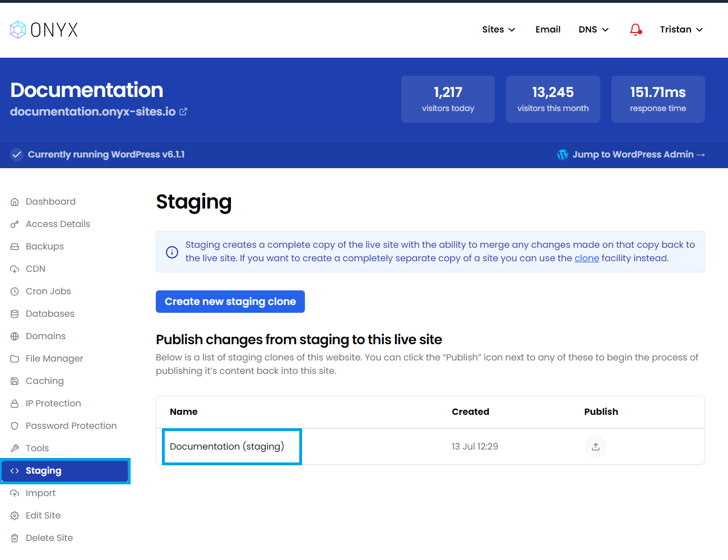Click the Dashboard home icon

[x=15, y=202]
